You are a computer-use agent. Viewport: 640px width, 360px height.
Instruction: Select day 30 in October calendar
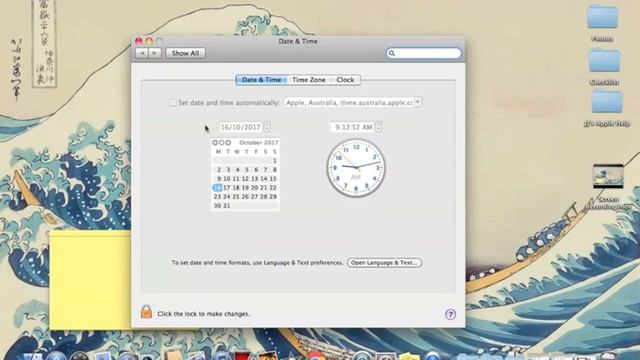[218, 206]
